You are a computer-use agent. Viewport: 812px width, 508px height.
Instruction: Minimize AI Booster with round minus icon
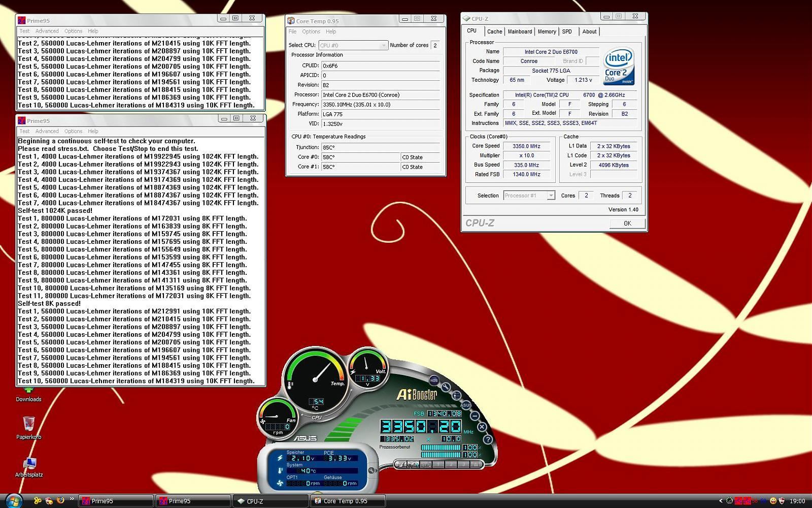coord(475,416)
